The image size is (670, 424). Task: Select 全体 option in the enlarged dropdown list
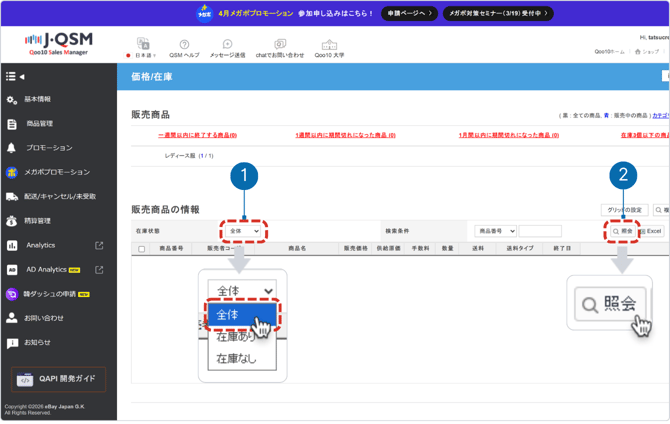pyautogui.click(x=241, y=315)
